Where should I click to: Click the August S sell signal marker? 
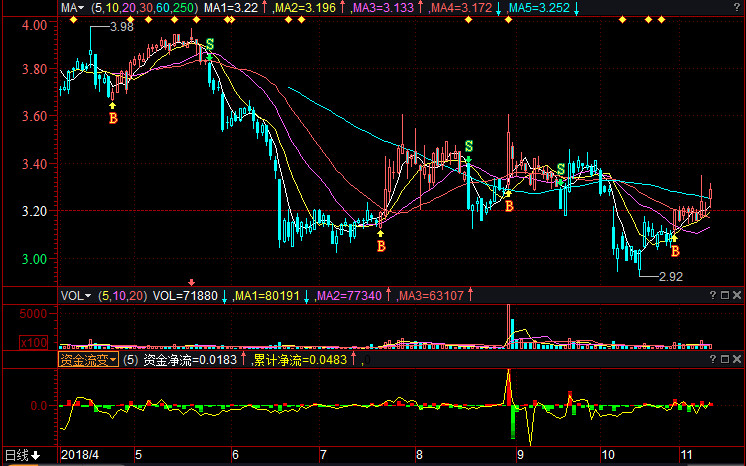(x=469, y=146)
